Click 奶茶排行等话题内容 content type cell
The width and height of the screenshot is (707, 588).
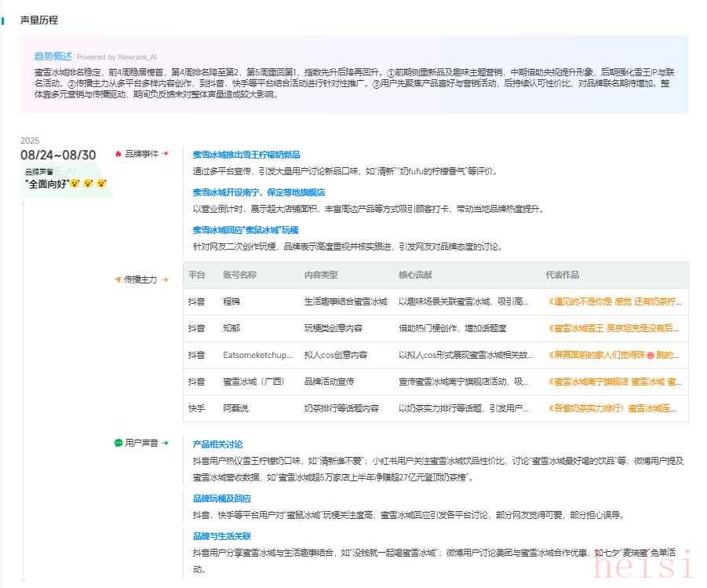[x=341, y=408]
